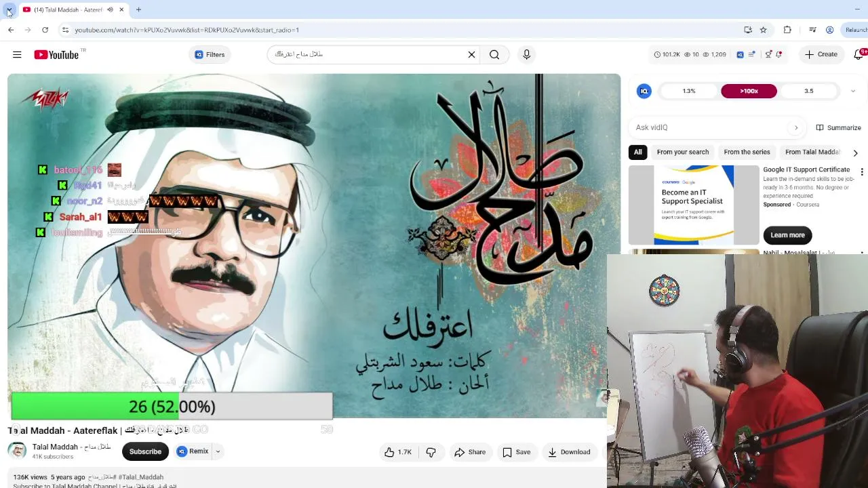Save the video to a playlist

point(517,452)
